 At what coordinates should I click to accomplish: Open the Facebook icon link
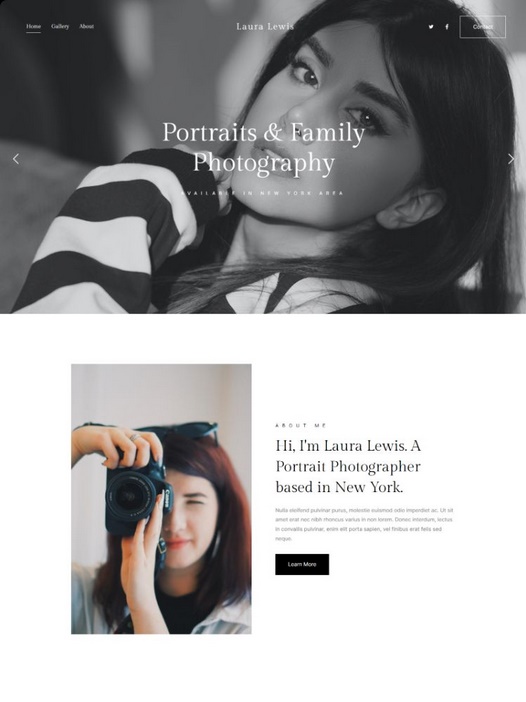(x=446, y=27)
